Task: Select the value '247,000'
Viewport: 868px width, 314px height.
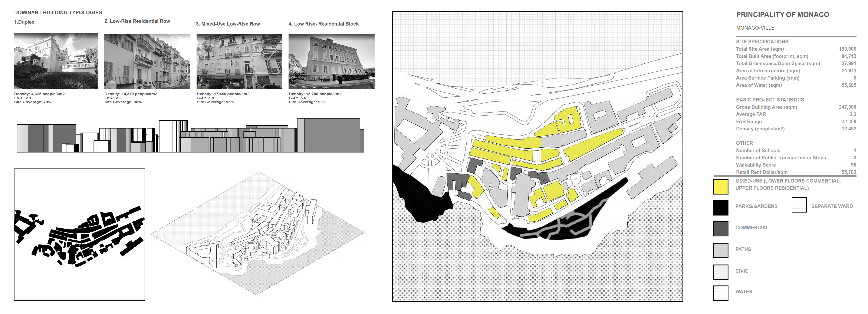Action: [847, 107]
